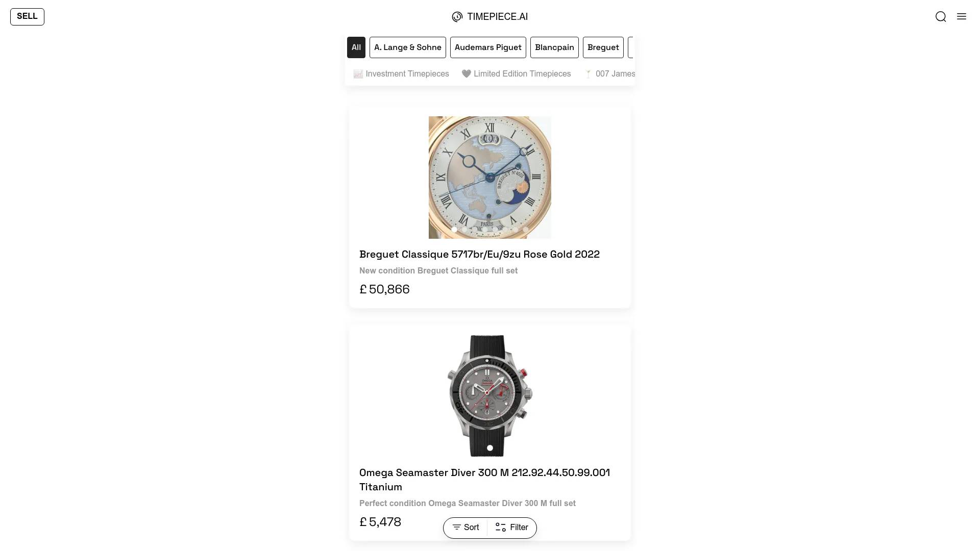The width and height of the screenshot is (980, 551).
Task: Click the SELL button
Action: point(27,16)
